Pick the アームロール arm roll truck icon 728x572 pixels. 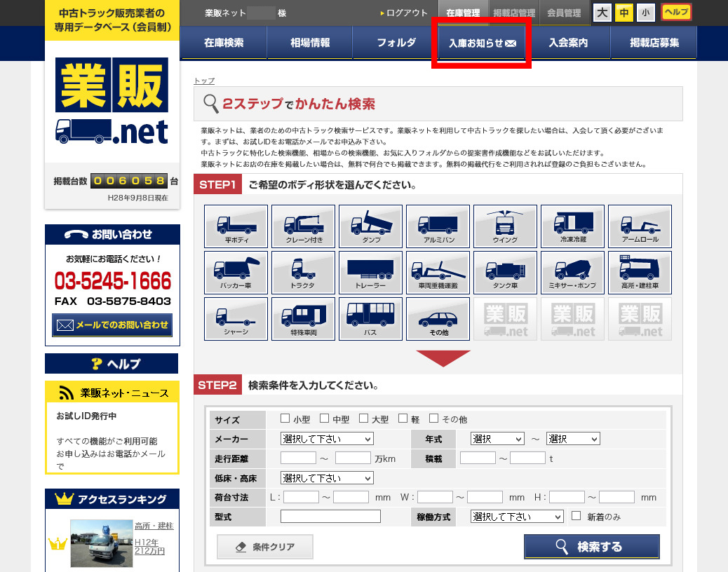coord(640,226)
